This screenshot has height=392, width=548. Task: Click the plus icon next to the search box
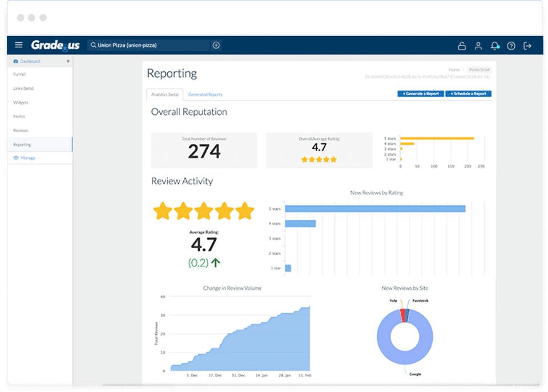[x=216, y=45]
